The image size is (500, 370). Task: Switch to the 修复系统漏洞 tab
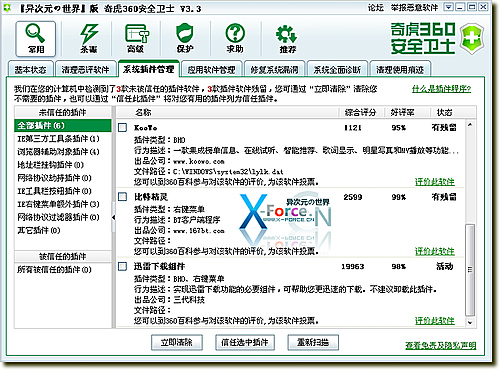pos(274,69)
